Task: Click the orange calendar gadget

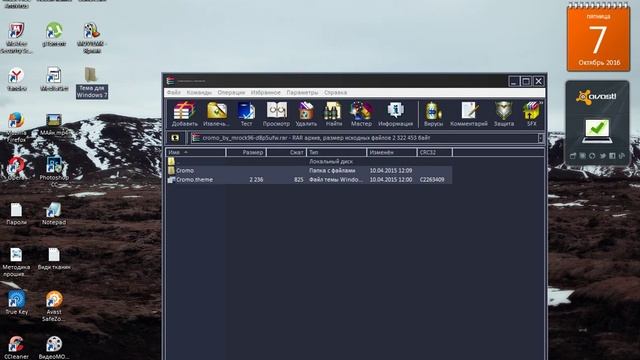Action: (x=598, y=38)
